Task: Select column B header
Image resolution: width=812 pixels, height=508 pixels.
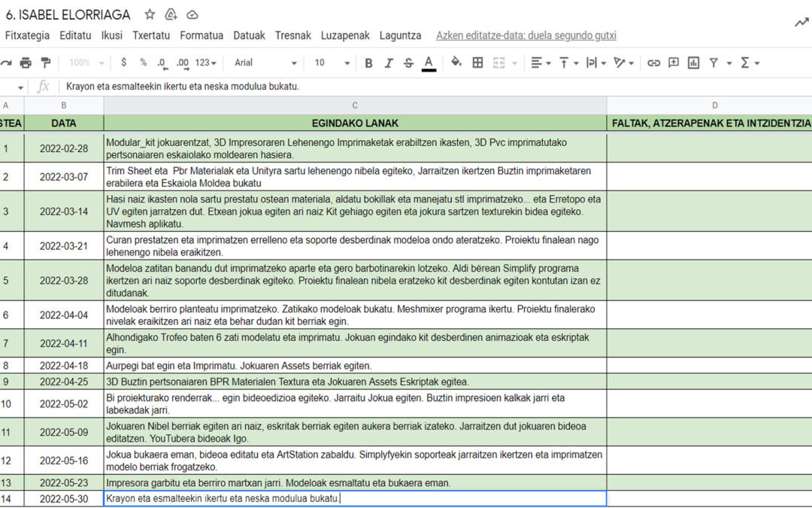Action: tap(64, 105)
